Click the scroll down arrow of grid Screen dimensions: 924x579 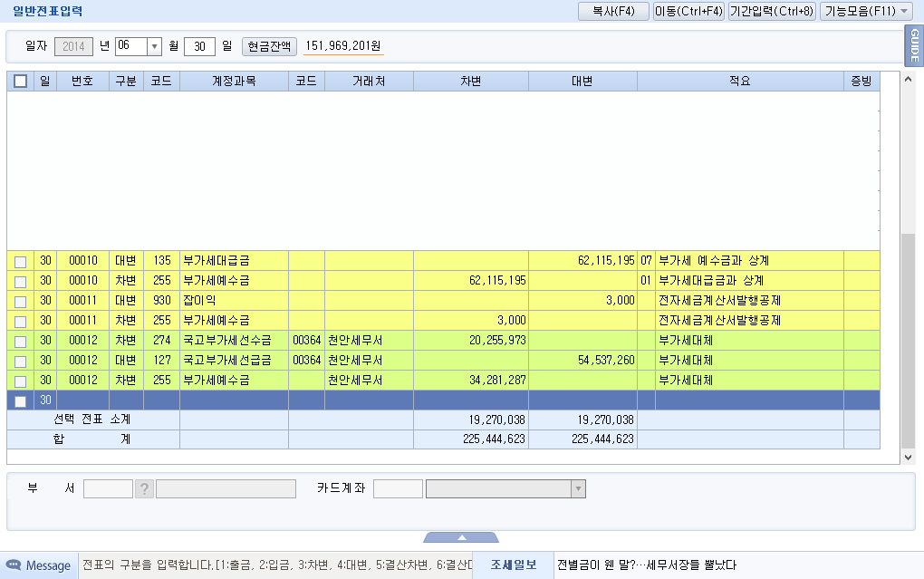point(908,457)
